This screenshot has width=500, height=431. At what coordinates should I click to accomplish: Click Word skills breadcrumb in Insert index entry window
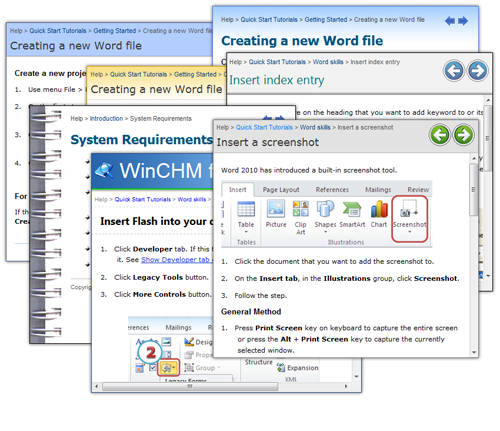tap(328, 62)
